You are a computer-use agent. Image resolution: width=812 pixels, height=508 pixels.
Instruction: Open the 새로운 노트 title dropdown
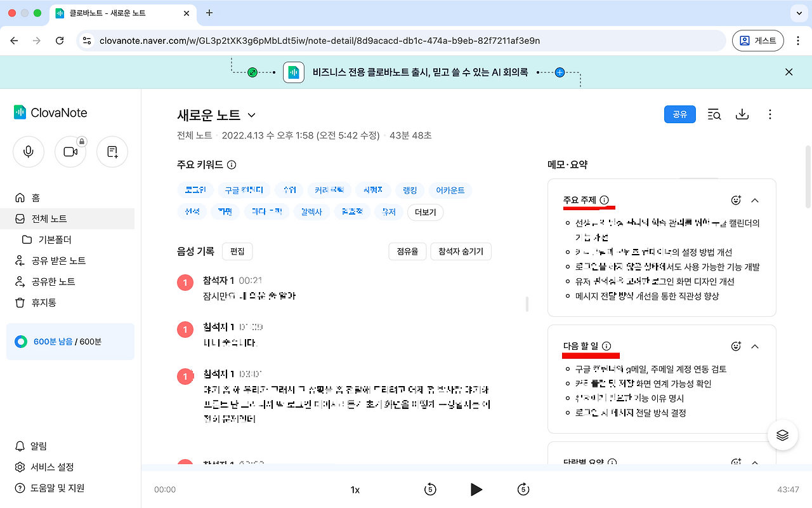tap(251, 115)
